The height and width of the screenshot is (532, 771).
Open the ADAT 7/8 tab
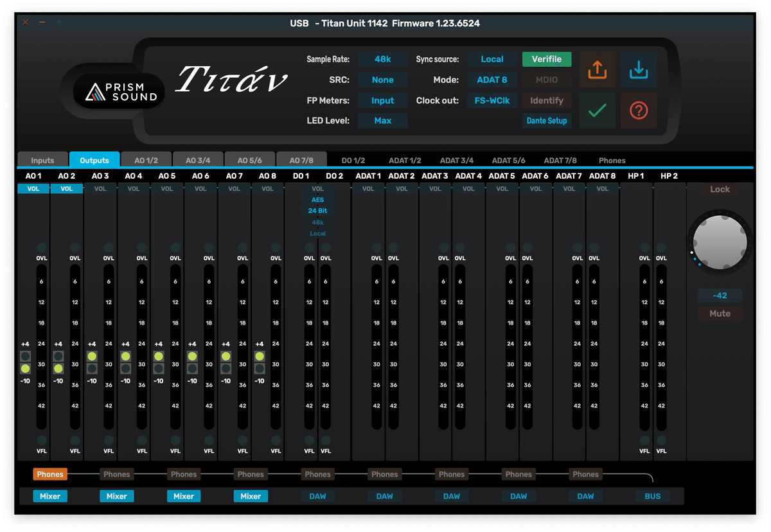[x=560, y=161]
